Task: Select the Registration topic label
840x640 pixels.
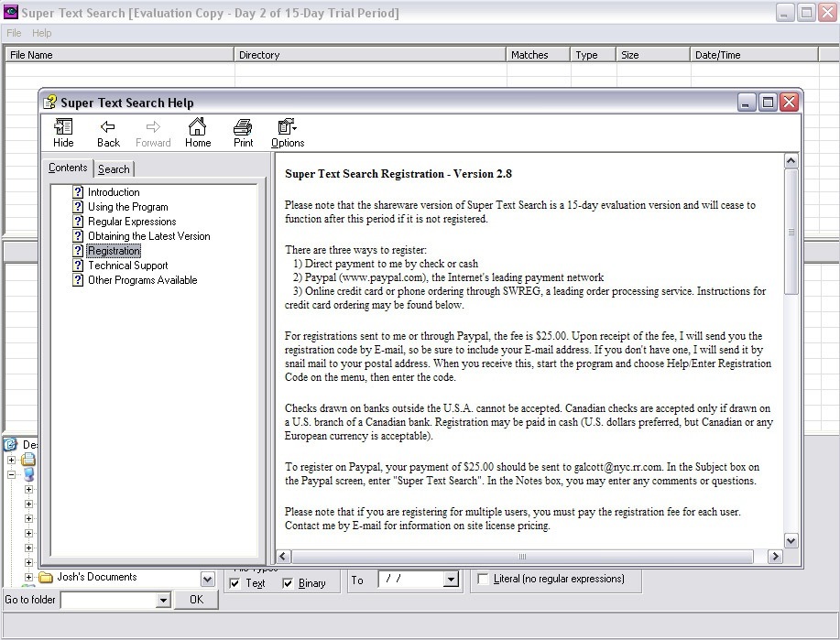Action: [114, 251]
